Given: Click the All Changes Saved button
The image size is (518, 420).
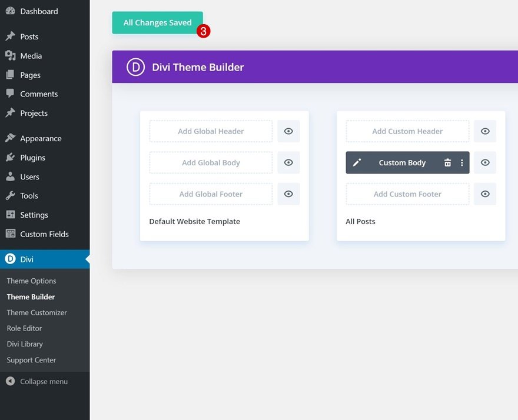Looking at the screenshot, I should (x=158, y=22).
